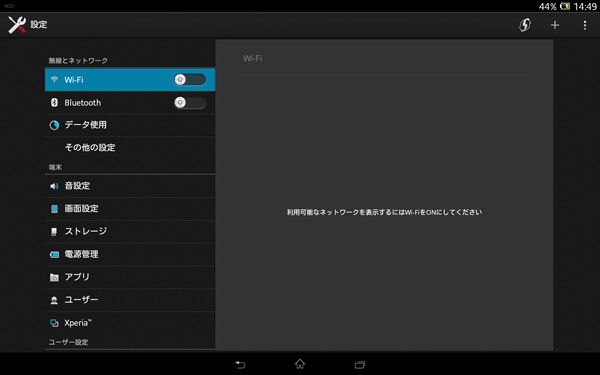The height and width of the screenshot is (375, 600).
Task: Select the Bluetooth row label
Action: point(83,103)
